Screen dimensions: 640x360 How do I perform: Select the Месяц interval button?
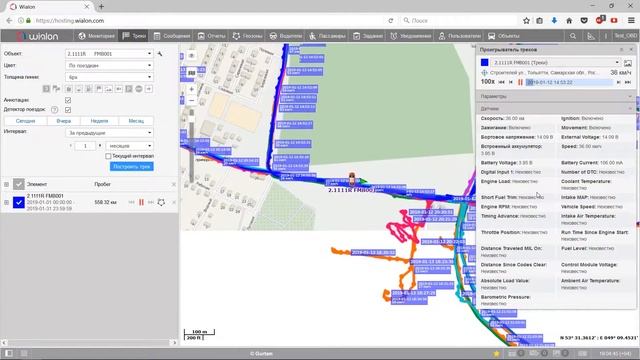pyautogui.click(x=136, y=121)
